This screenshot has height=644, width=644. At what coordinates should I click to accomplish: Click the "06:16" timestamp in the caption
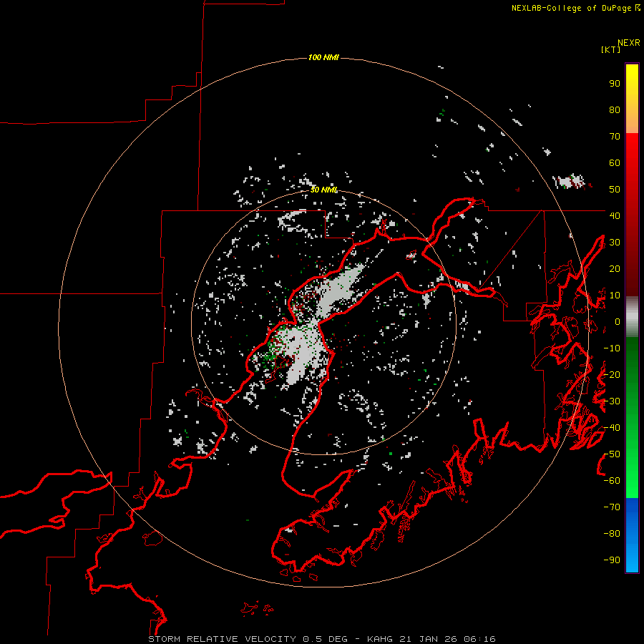479,639
